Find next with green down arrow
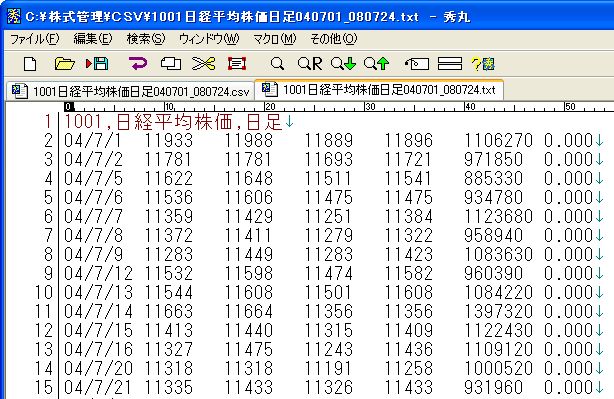 tap(343, 63)
